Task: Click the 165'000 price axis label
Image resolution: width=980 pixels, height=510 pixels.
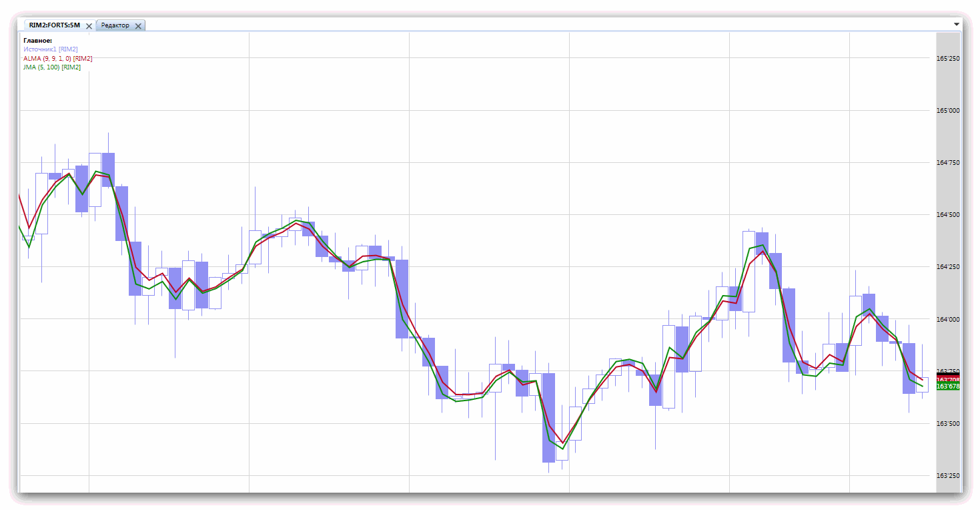Action: click(x=948, y=111)
